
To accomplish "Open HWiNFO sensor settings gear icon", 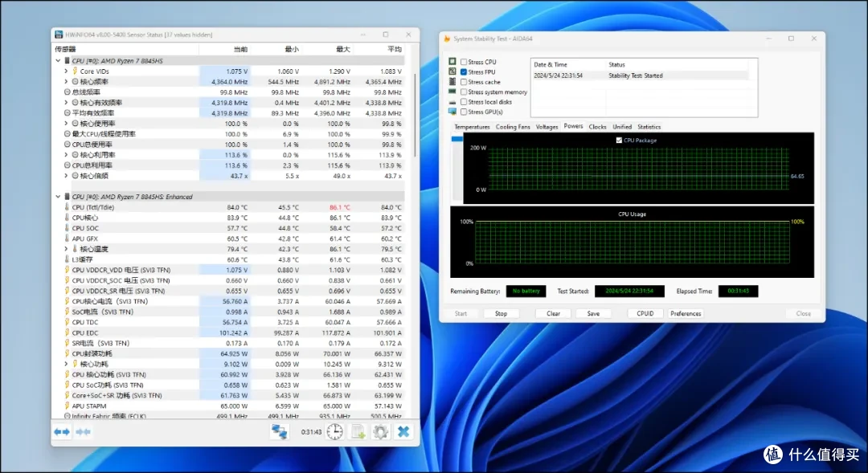I will (x=380, y=431).
